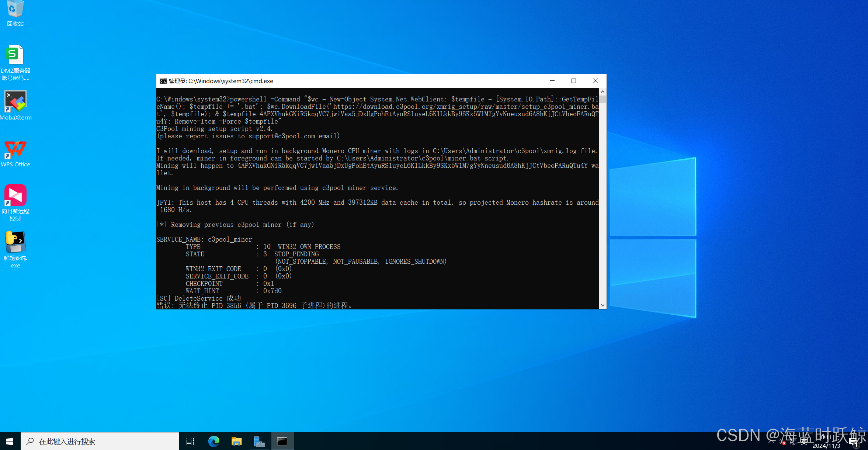Open File Explorer from the taskbar
The image size is (868, 450).
pyautogui.click(x=236, y=441)
